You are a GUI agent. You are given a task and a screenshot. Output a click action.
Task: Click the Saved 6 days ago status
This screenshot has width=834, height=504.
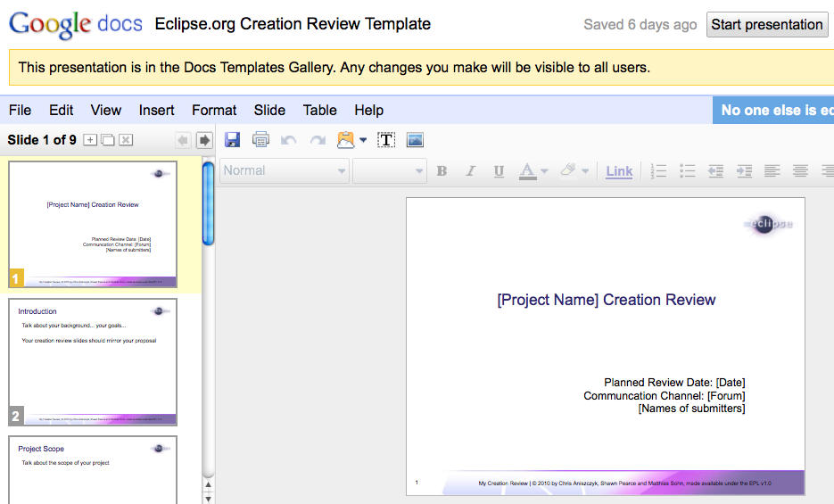640,24
